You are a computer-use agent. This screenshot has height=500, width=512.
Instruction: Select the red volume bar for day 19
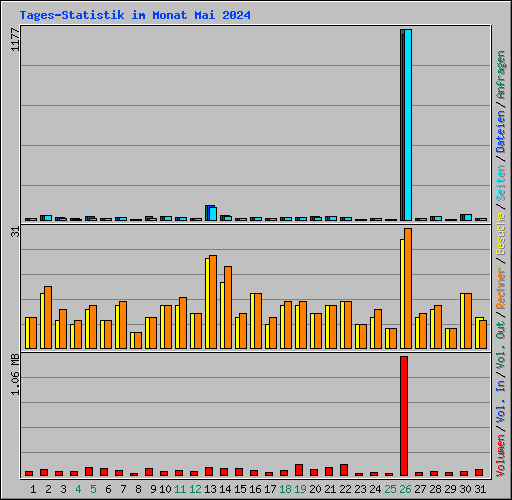(x=299, y=470)
